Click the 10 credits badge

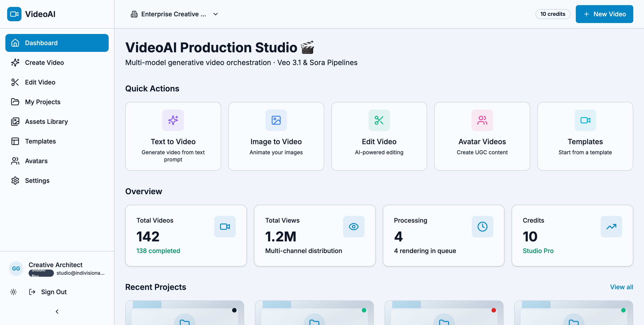(x=553, y=14)
